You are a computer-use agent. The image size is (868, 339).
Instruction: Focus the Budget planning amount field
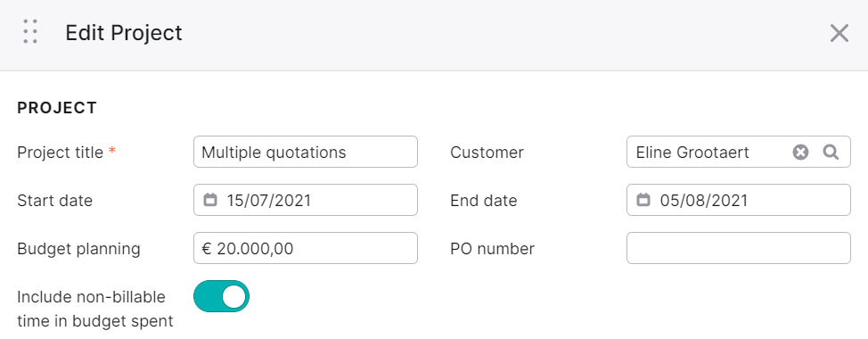tap(306, 248)
